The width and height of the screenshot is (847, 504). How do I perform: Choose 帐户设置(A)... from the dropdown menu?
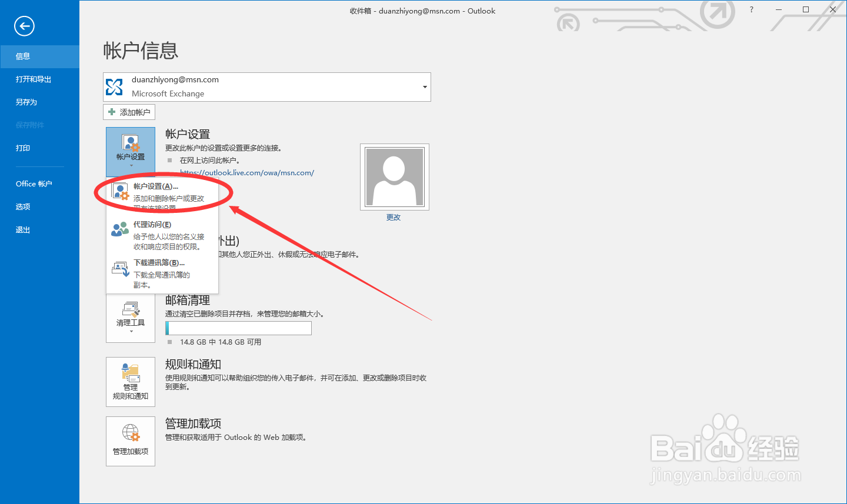click(162, 197)
